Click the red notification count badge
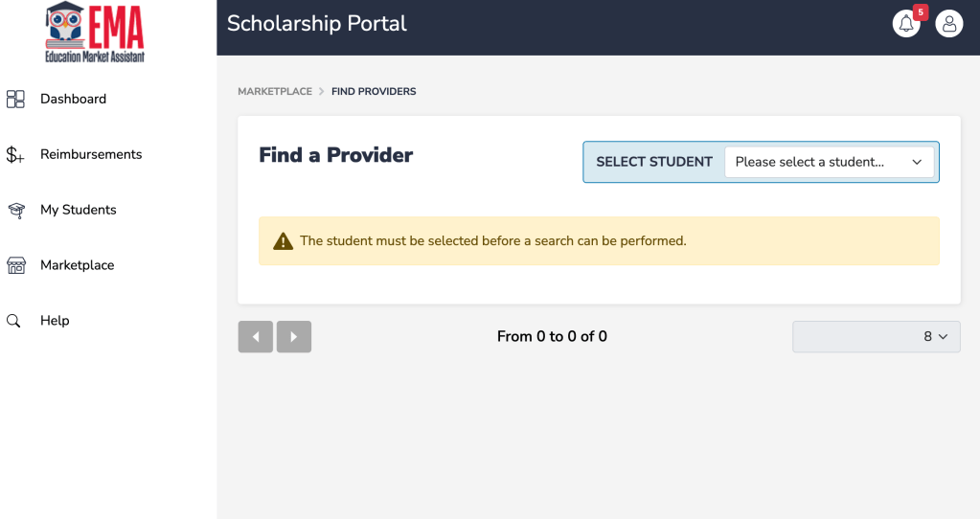The width and height of the screenshot is (980, 519). point(921,12)
